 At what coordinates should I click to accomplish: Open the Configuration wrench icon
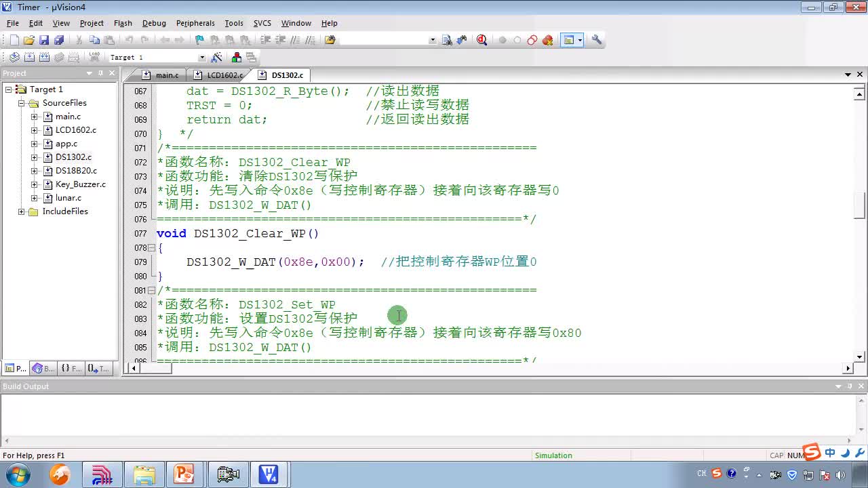[597, 40]
